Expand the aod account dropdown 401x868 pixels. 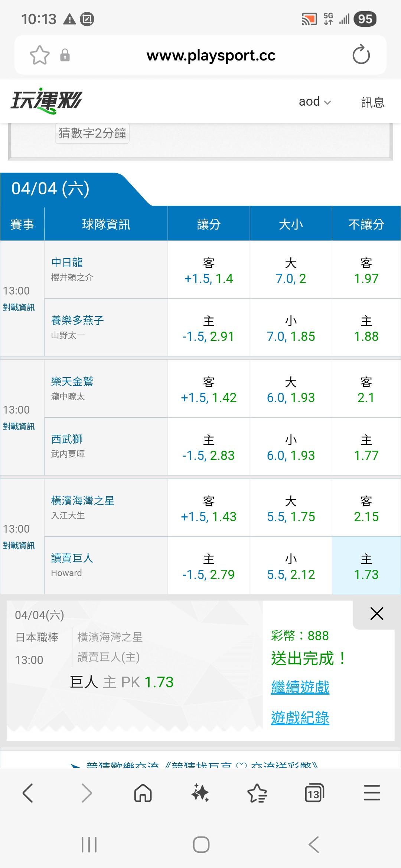pyautogui.click(x=314, y=102)
